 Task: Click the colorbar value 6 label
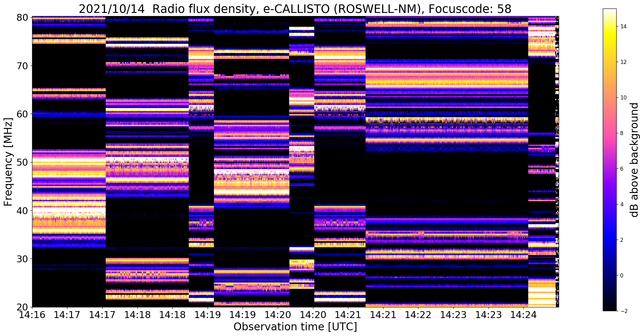pyautogui.click(x=621, y=169)
